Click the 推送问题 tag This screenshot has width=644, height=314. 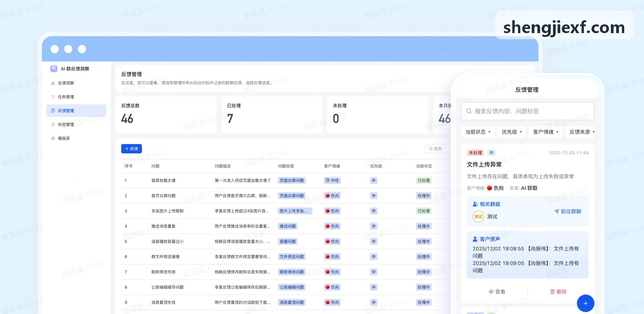[x=288, y=226]
